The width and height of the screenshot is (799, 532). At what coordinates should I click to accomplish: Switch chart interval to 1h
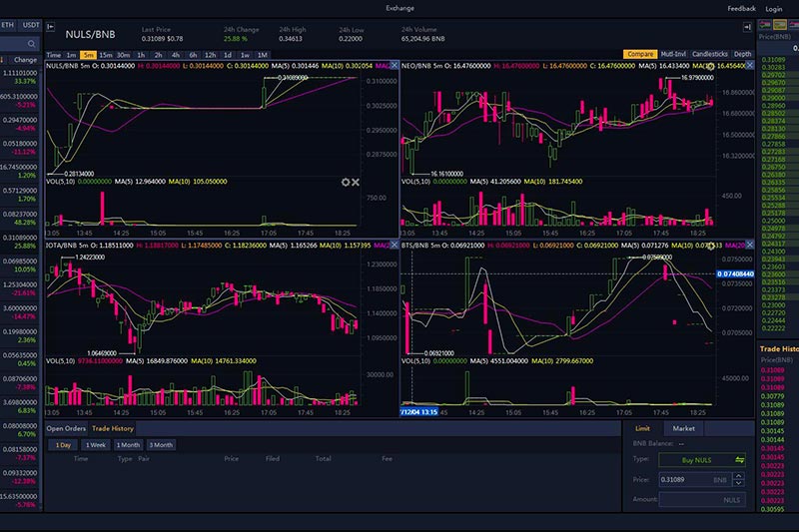tap(141, 54)
